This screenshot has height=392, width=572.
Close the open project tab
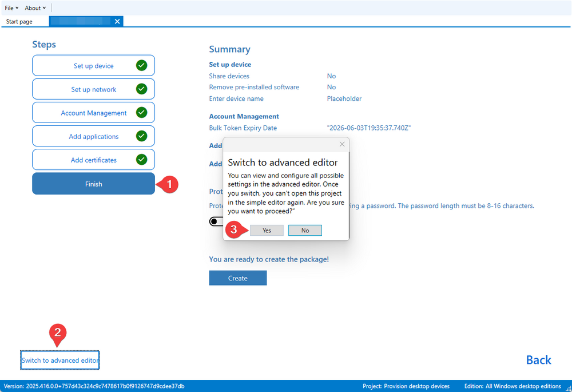pyautogui.click(x=117, y=21)
